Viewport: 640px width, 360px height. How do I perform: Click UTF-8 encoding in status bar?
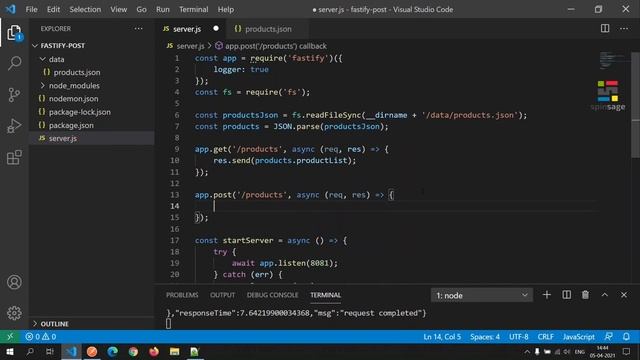tap(518, 337)
